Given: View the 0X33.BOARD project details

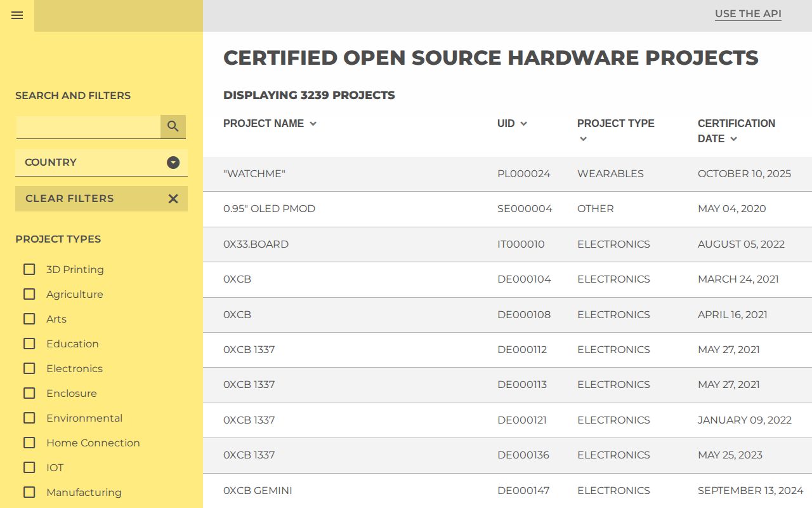Looking at the screenshot, I should pyautogui.click(x=256, y=244).
